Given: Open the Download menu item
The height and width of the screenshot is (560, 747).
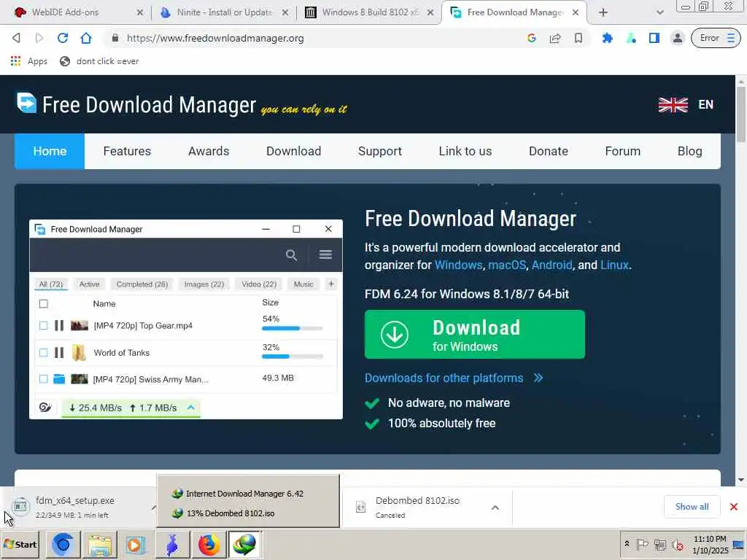Looking at the screenshot, I should coord(293,151).
